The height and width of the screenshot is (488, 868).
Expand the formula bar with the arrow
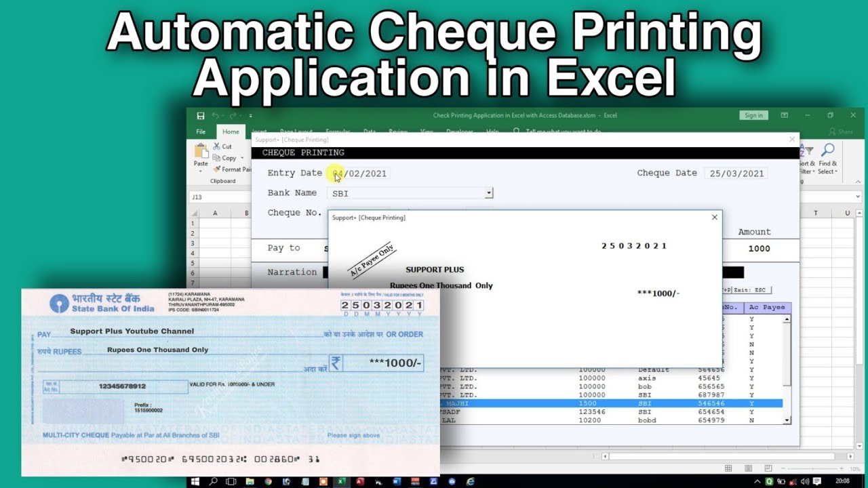[859, 197]
